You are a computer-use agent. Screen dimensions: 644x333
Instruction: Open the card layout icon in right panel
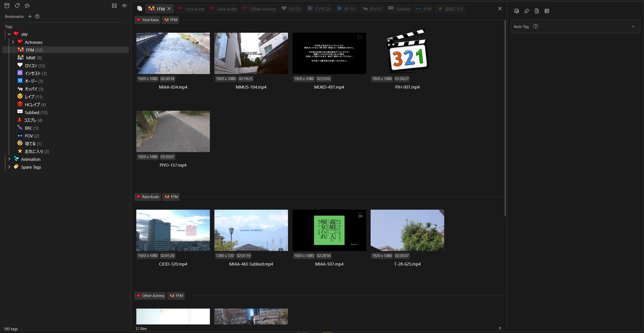[x=547, y=11]
